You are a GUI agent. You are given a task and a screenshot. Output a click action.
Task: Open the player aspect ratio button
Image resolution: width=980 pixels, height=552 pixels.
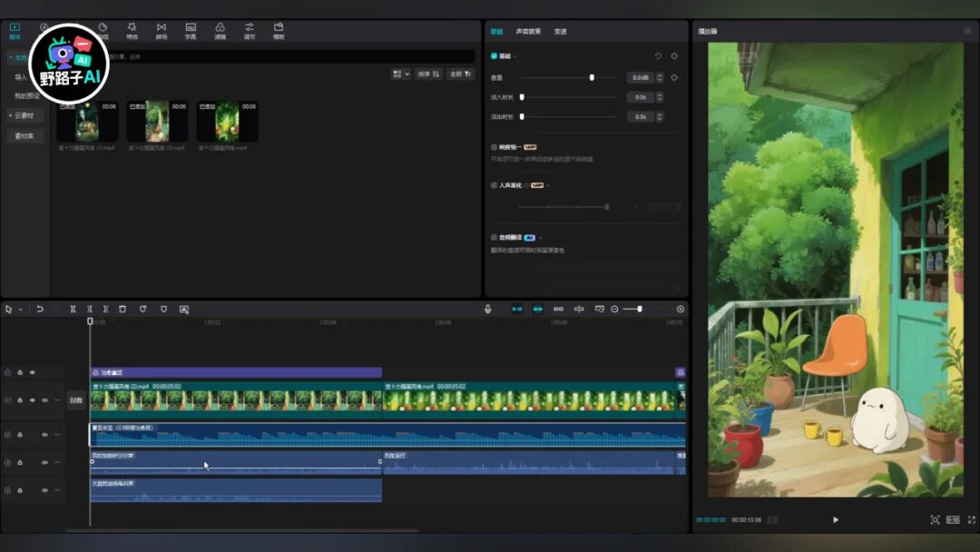953,519
